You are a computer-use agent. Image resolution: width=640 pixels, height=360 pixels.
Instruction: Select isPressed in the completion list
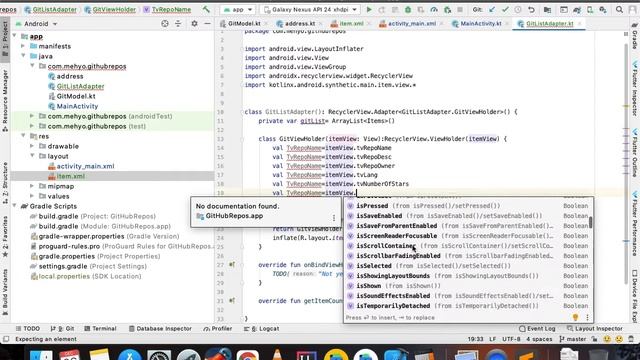468,206
